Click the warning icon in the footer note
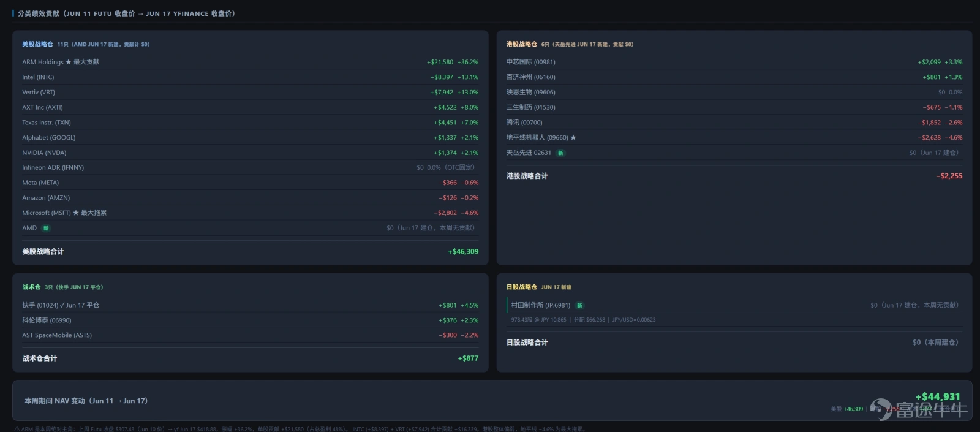Viewport: 980px width, 432px height. point(17,429)
